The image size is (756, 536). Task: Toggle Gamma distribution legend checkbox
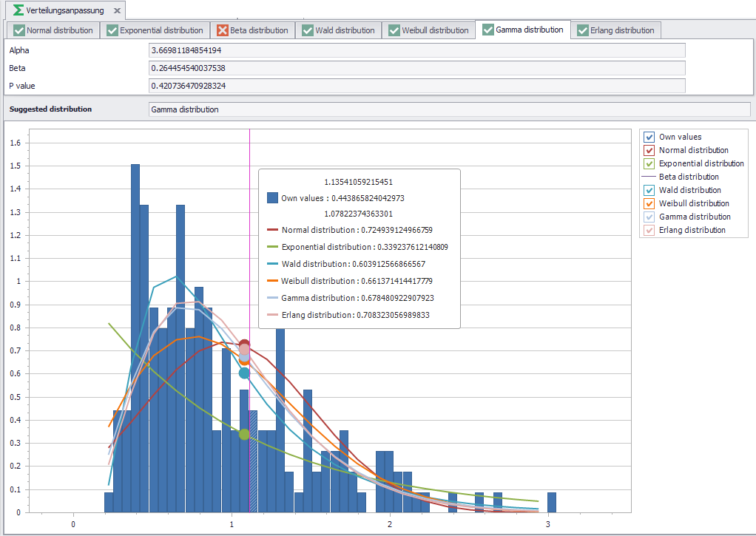click(649, 217)
